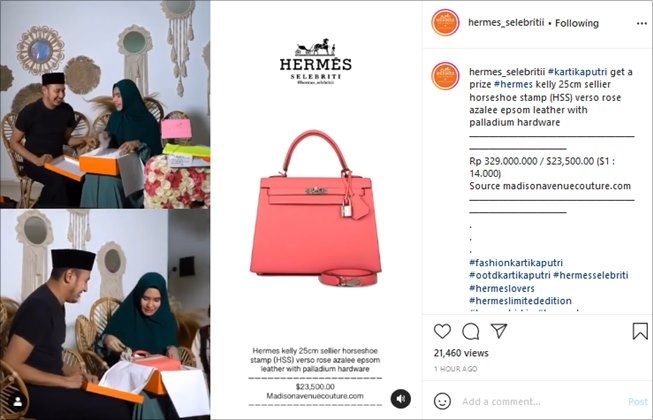This screenshot has height=420, width=653.
Task: Open the header username hermes_selebritii
Action: [506, 23]
